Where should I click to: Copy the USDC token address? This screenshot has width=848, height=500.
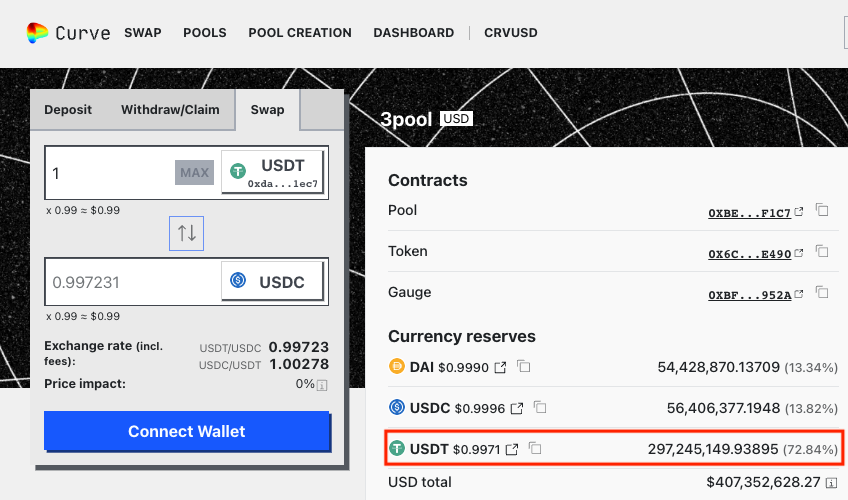540,408
